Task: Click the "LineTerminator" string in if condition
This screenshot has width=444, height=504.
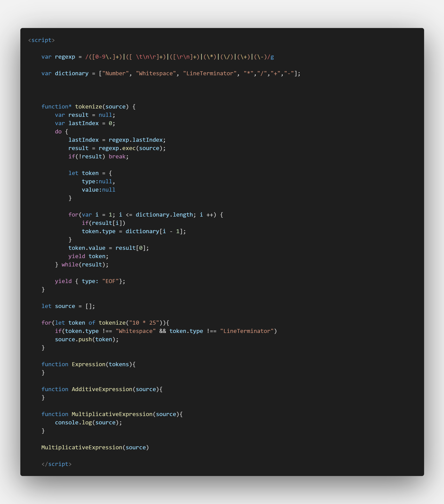Action: tap(246, 331)
